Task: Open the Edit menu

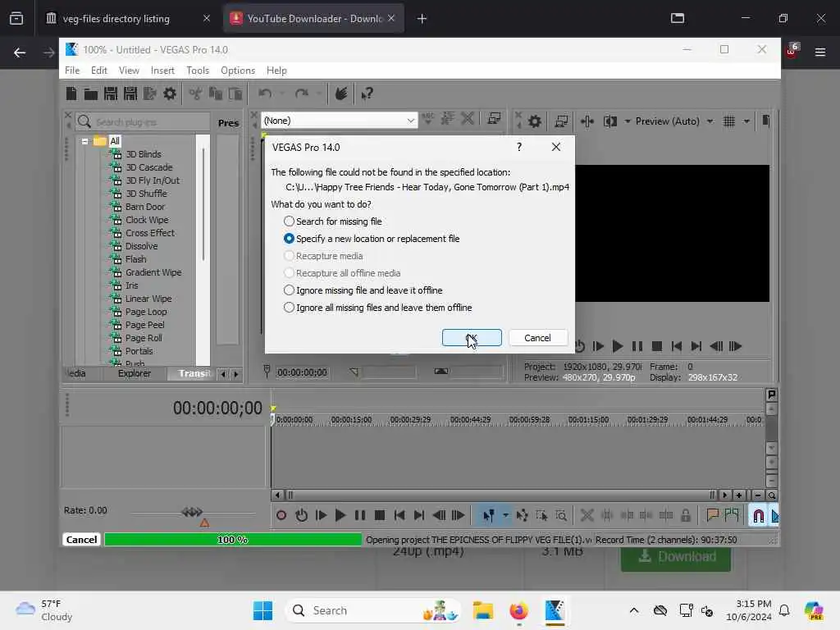Action: [x=98, y=71]
